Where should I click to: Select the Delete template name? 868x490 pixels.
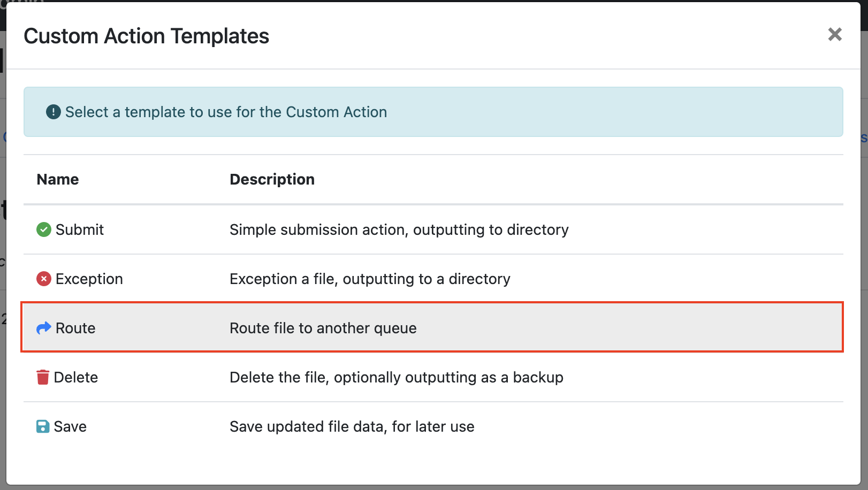(x=76, y=377)
